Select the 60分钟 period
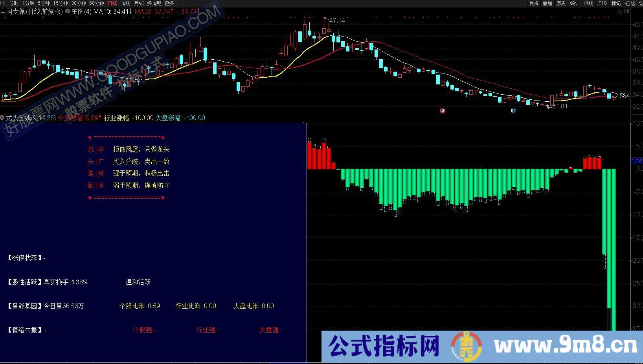Viewport: 643px width, 364px height. pos(97,3)
